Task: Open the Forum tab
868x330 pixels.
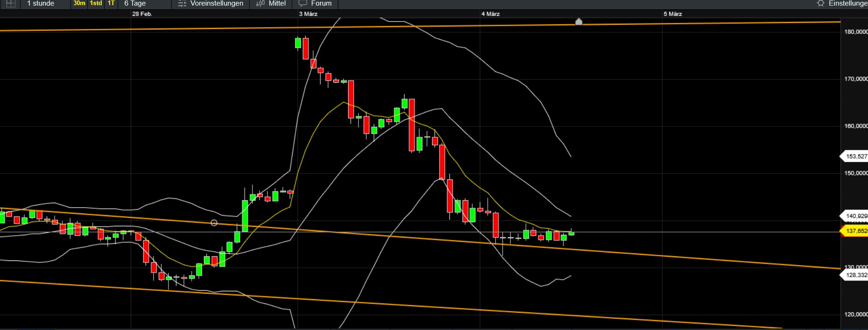Action: click(322, 3)
